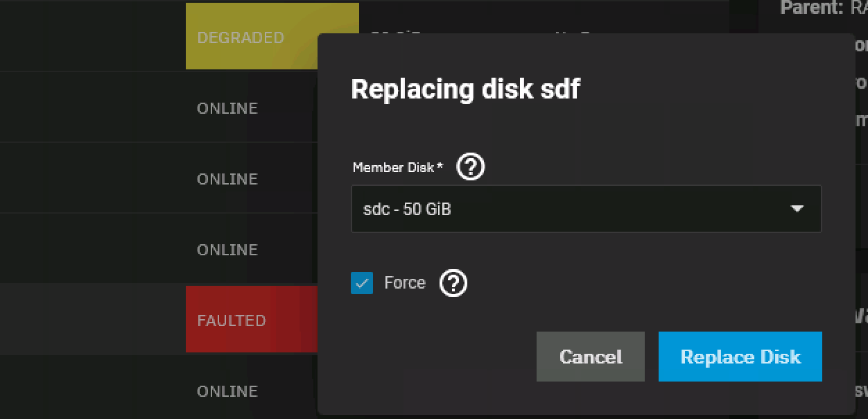Select the ONLINE row beneath the FAULTED disk
This screenshot has height=419, width=868.
227,391
